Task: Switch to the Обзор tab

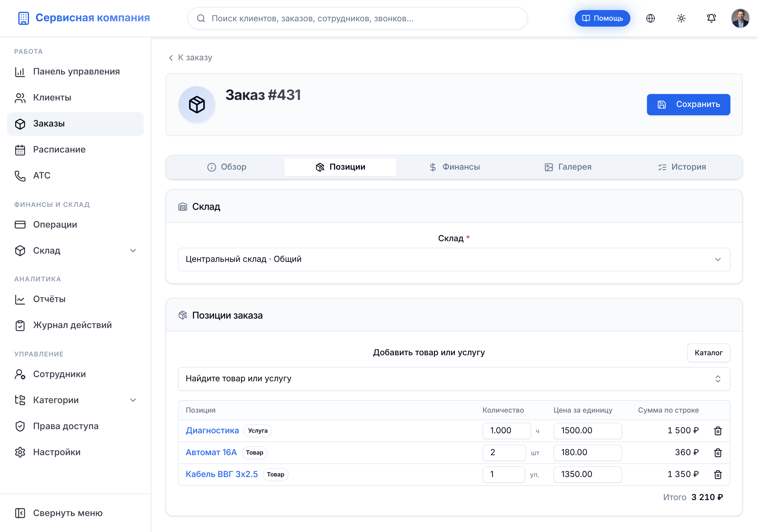Action: 227,167
